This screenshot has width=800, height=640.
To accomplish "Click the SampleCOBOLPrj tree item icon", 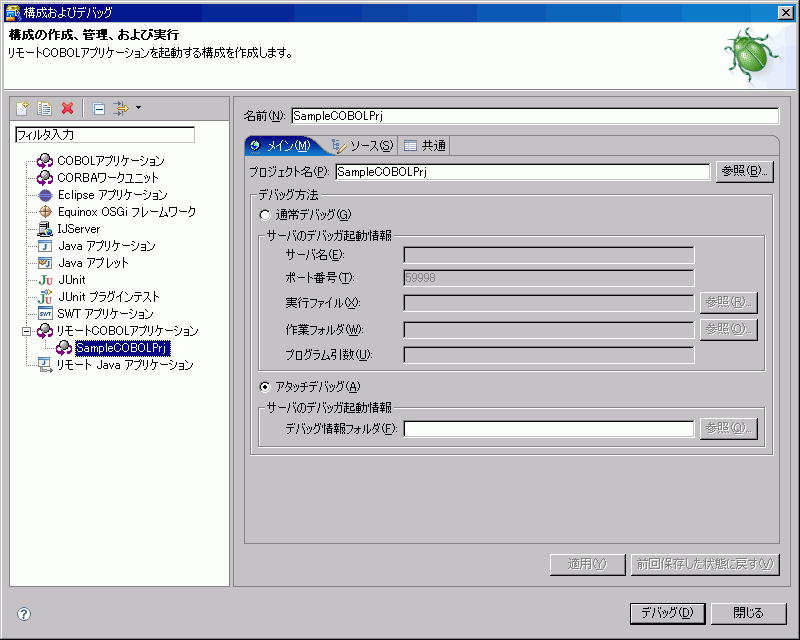I will coord(64,348).
